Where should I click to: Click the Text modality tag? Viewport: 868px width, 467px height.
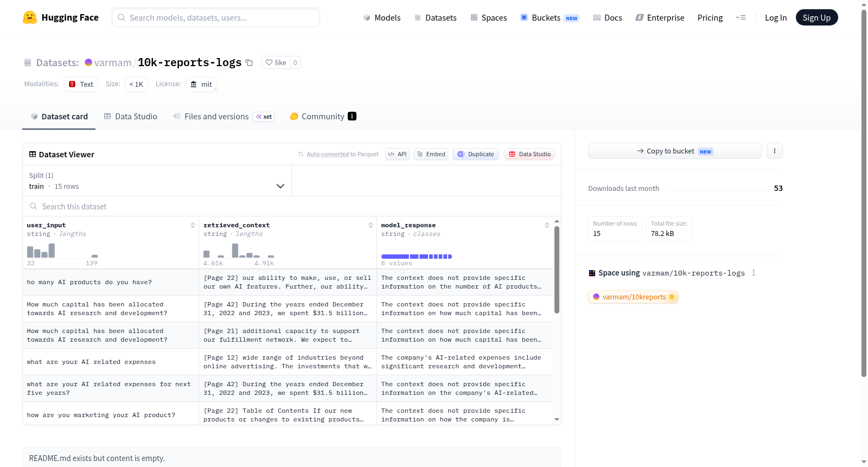coord(81,84)
